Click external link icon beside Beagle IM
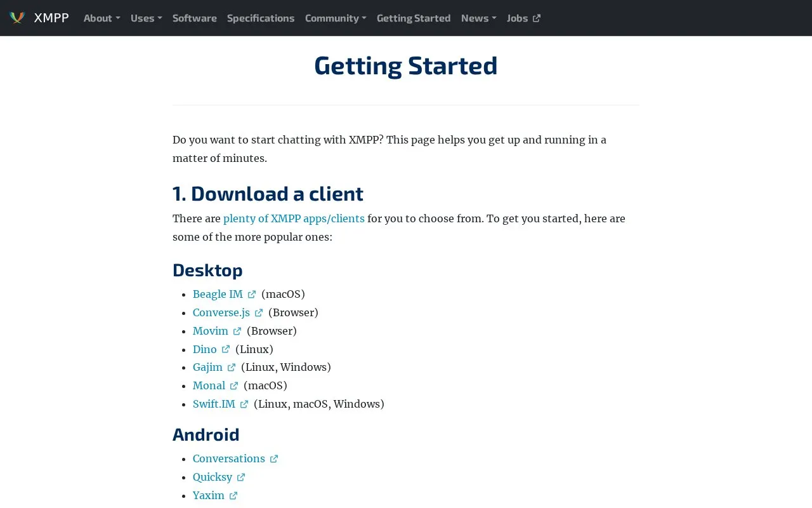This screenshot has width=812, height=508. tap(252, 295)
